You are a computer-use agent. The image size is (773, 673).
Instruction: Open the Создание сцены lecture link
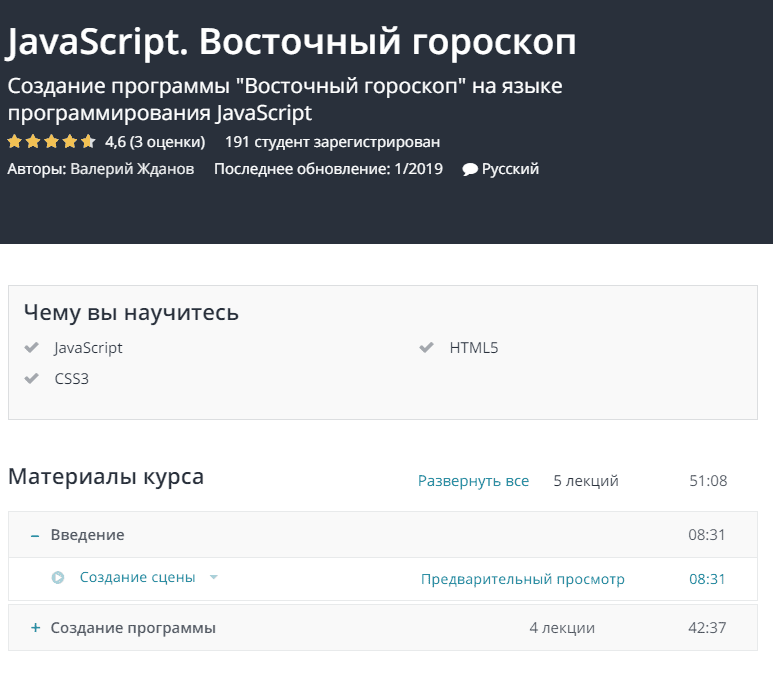point(137,578)
